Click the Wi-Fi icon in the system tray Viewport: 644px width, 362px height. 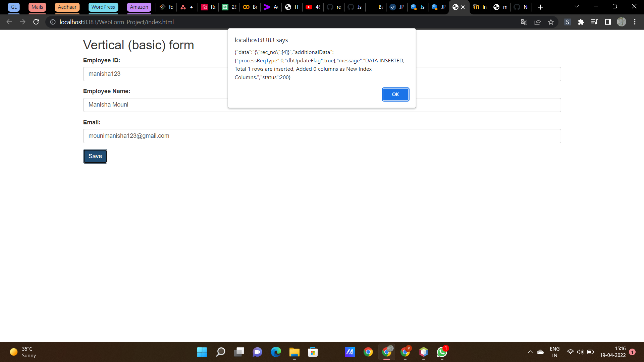click(571, 352)
